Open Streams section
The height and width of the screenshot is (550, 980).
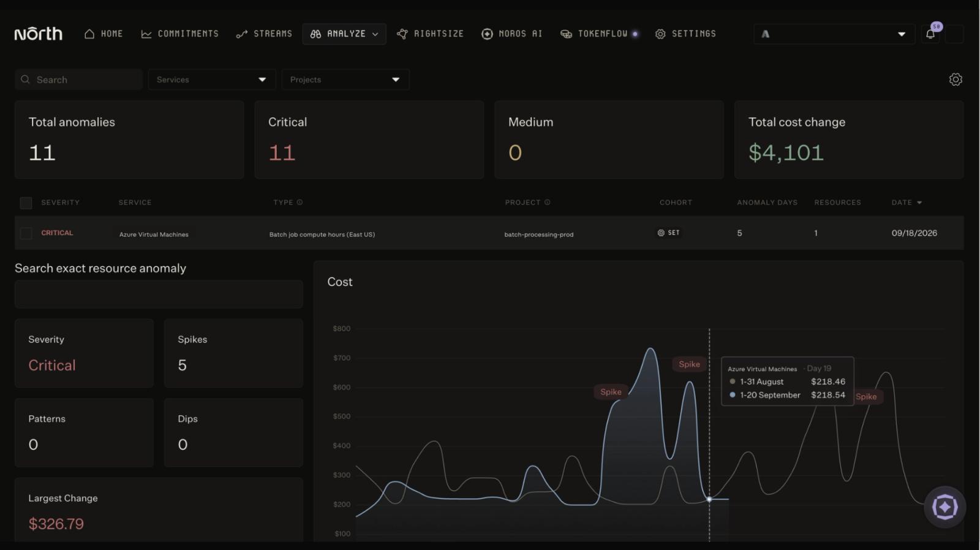264,34
